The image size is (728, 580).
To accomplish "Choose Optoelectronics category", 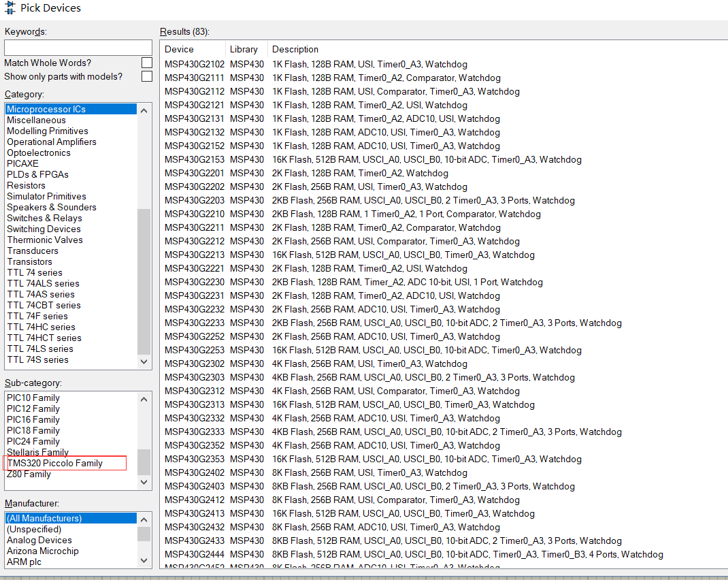I will click(39, 152).
